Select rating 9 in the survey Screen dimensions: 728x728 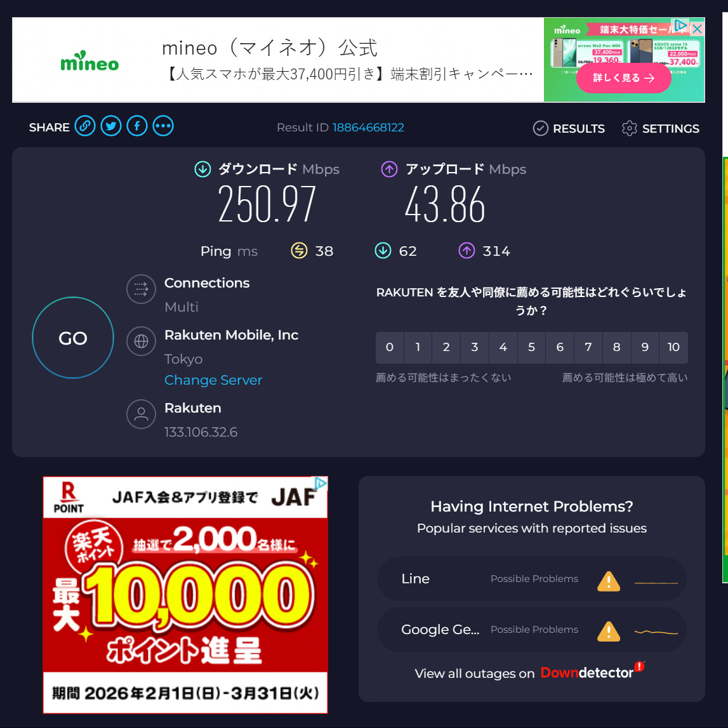pyautogui.click(x=645, y=347)
